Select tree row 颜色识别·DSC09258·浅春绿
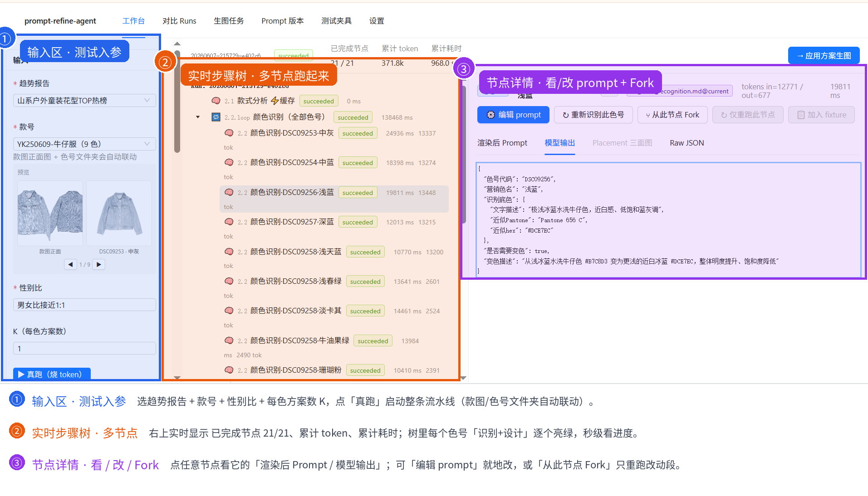The image size is (868, 496). pyautogui.click(x=334, y=288)
